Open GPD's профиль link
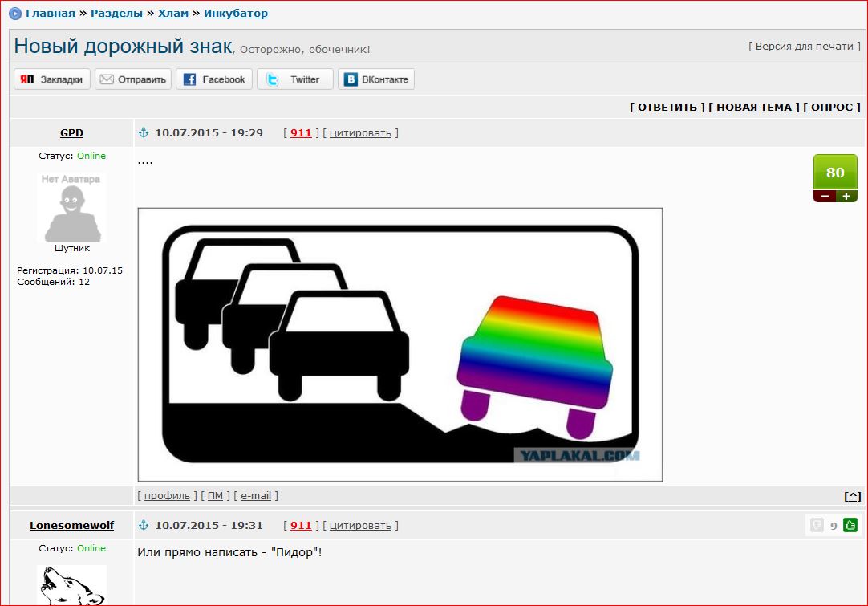 (167, 496)
